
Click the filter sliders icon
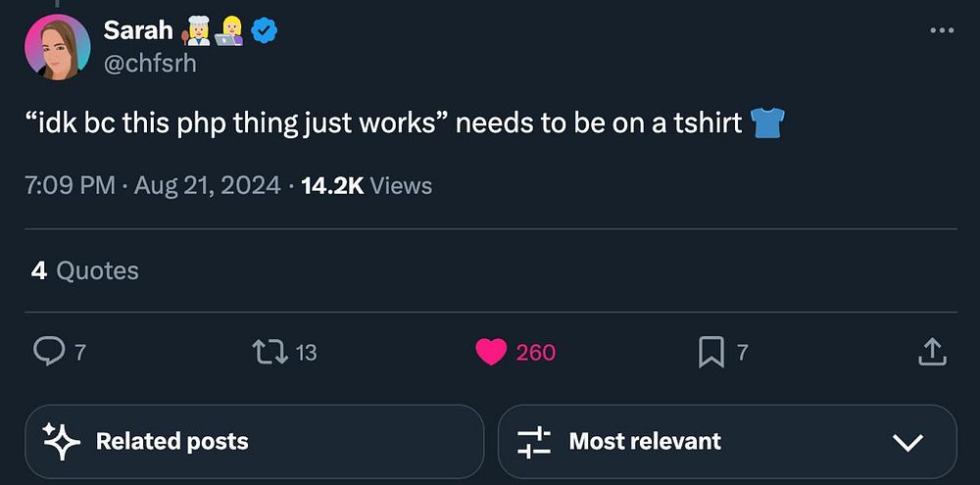pos(534,442)
